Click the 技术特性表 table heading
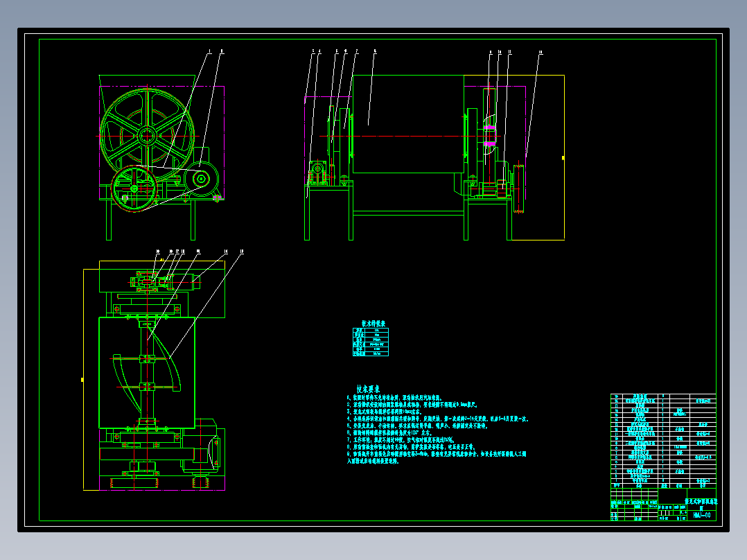 373,324
